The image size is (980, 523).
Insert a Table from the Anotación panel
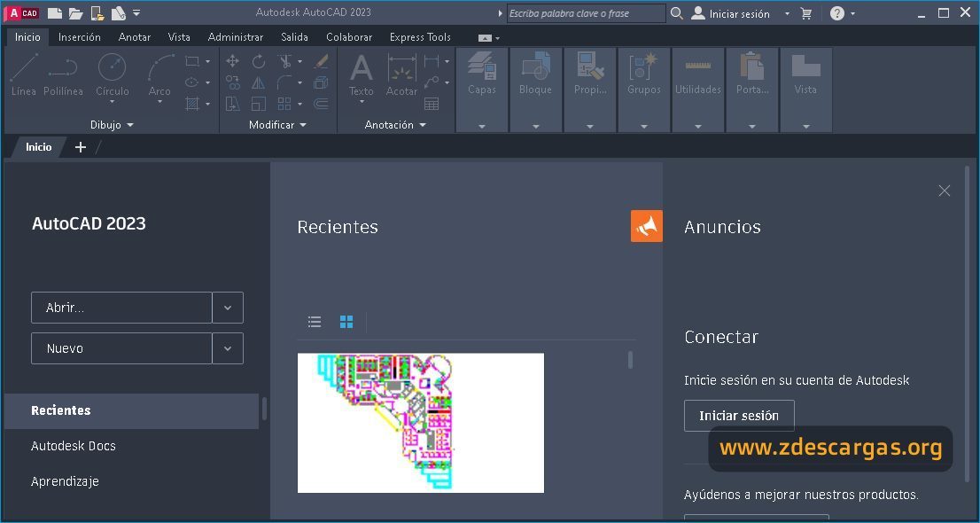(x=432, y=104)
